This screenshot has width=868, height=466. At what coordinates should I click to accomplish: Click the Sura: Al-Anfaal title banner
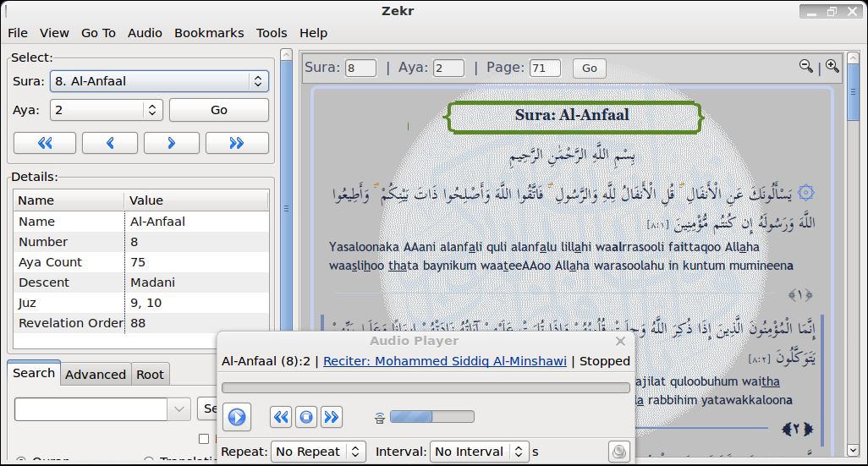(x=573, y=117)
